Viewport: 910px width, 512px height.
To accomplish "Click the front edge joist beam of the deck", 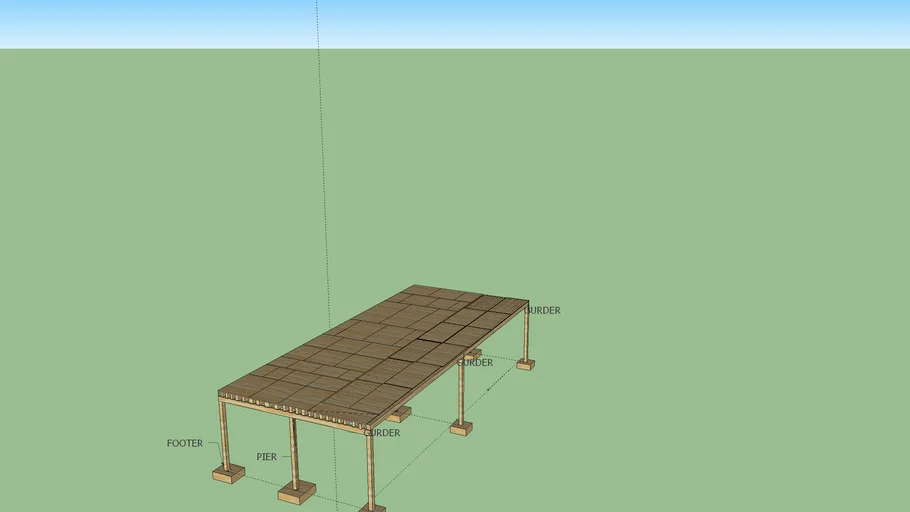I will (x=290, y=412).
